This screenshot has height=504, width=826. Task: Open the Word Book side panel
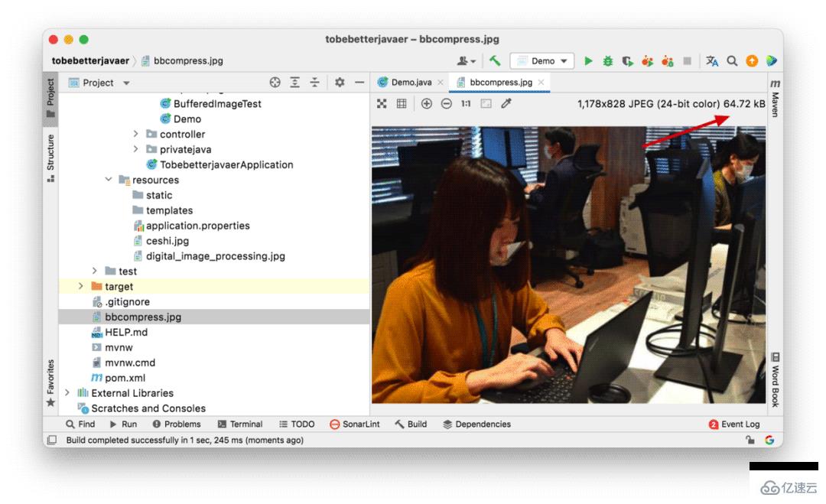[x=775, y=379]
